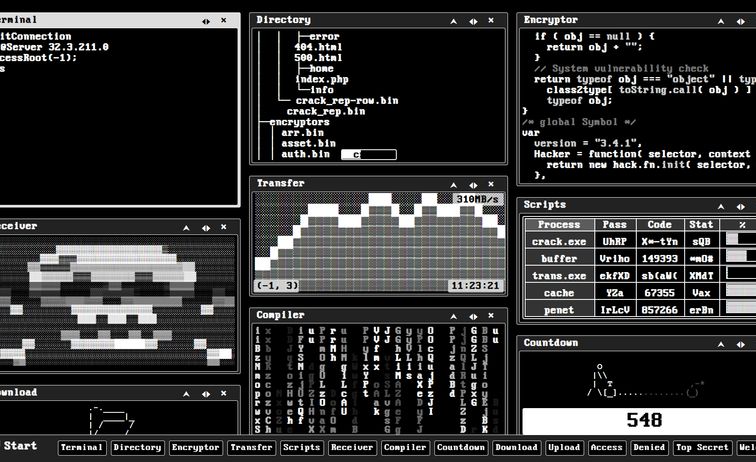
Task: Open the Start menu in the taskbar
Action: 20,447
